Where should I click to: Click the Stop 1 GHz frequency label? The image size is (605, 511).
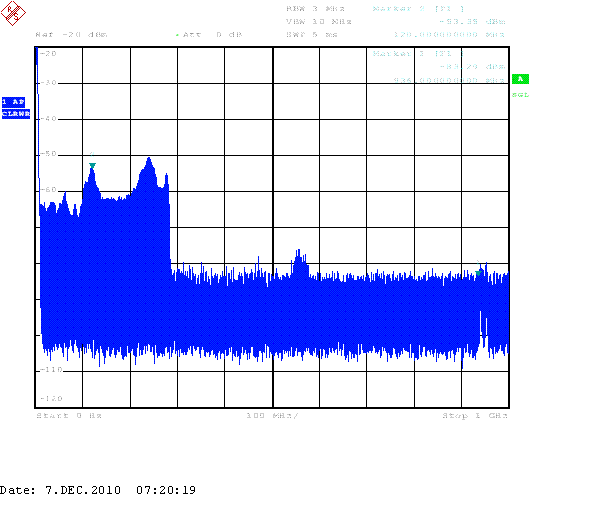click(x=476, y=414)
